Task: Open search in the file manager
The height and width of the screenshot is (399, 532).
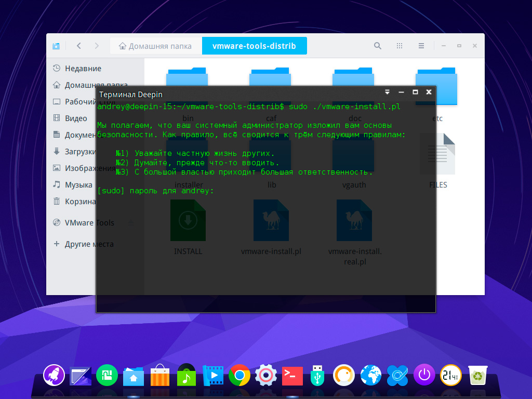Action: [378, 46]
